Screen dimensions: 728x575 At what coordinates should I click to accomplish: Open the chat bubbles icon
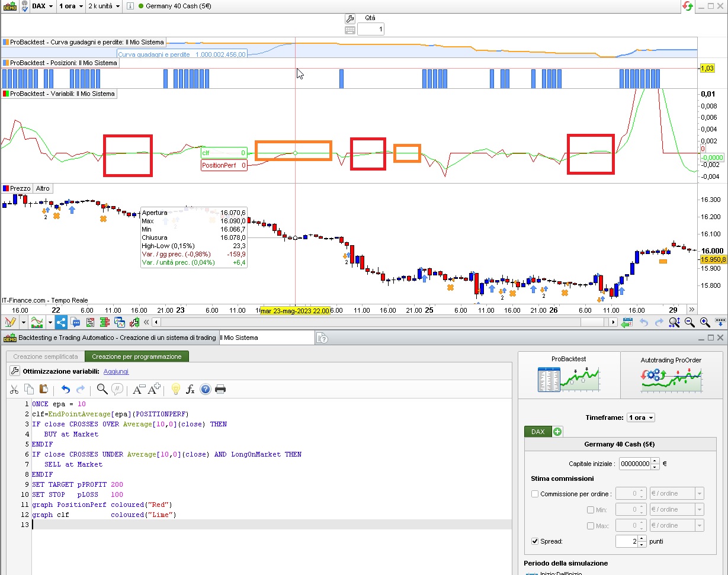pos(76,323)
